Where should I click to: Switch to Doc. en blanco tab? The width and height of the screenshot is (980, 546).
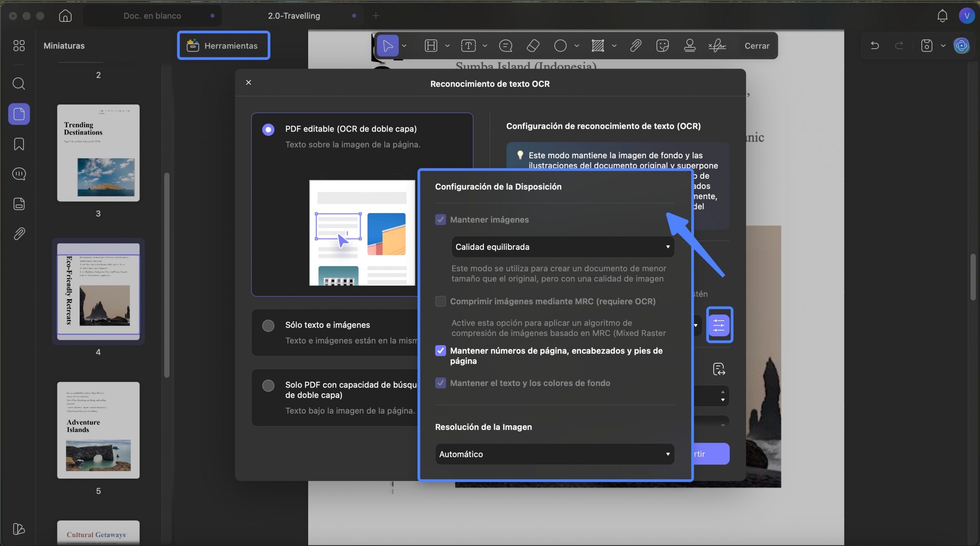point(152,16)
